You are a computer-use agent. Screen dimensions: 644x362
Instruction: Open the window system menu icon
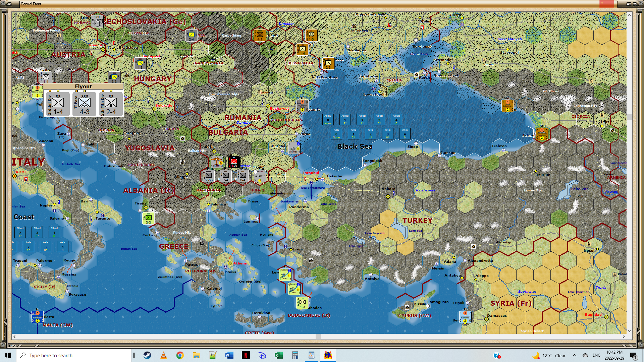coord(9,4)
